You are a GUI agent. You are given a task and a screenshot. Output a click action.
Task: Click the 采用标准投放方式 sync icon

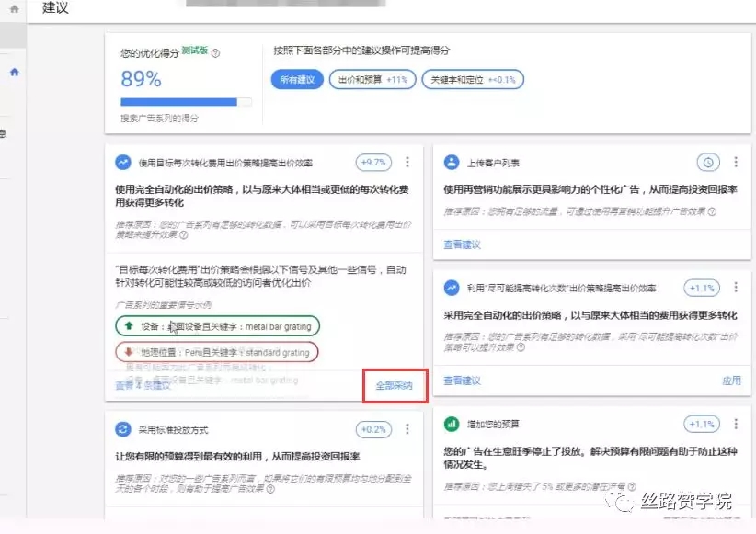[123, 429]
